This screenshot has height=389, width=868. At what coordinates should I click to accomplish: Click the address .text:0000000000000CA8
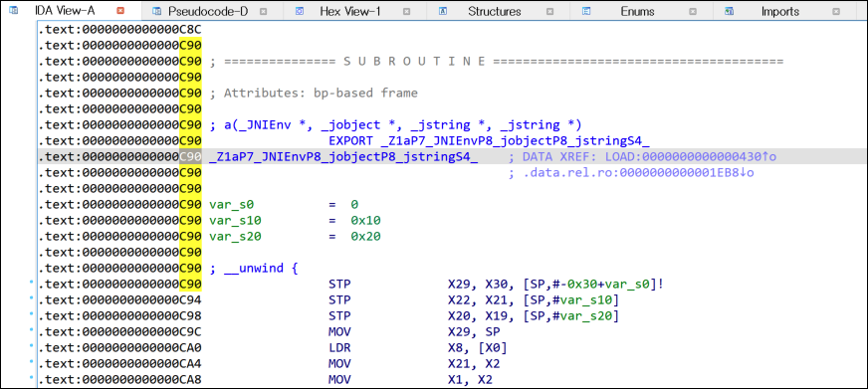click(x=119, y=380)
